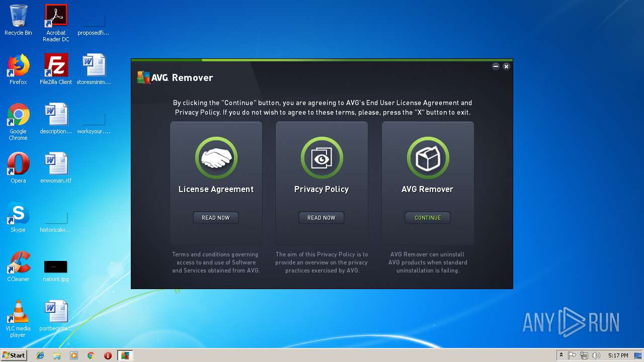Select the VLC media player shortcut
This screenshot has width=644, height=362.
pyautogui.click(x=18, y=319)
